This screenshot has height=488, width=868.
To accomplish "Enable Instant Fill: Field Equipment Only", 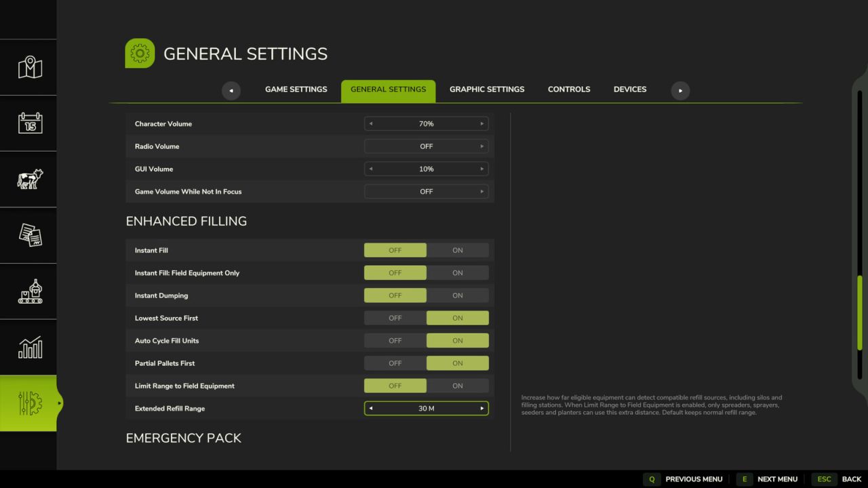I will 458,273.
